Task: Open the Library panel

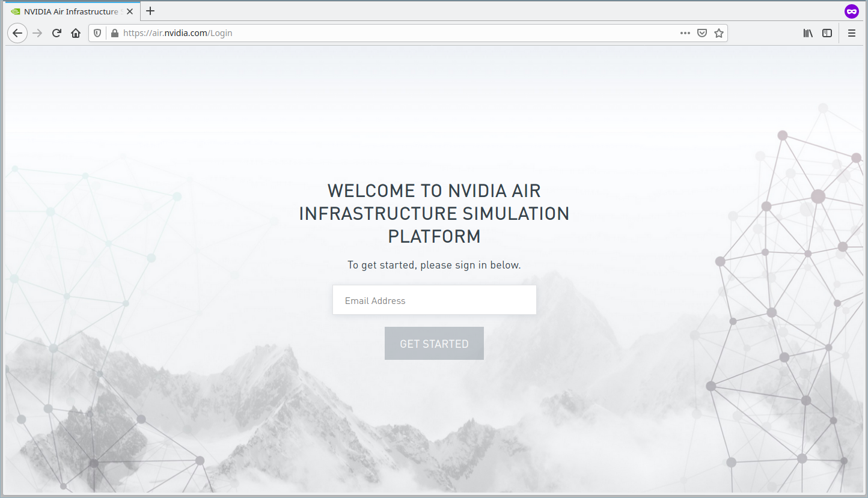Action: (x=808, y=33)
